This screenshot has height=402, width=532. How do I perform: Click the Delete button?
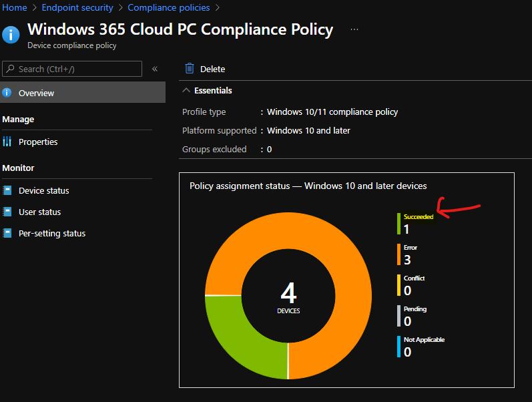click(205, 69)
